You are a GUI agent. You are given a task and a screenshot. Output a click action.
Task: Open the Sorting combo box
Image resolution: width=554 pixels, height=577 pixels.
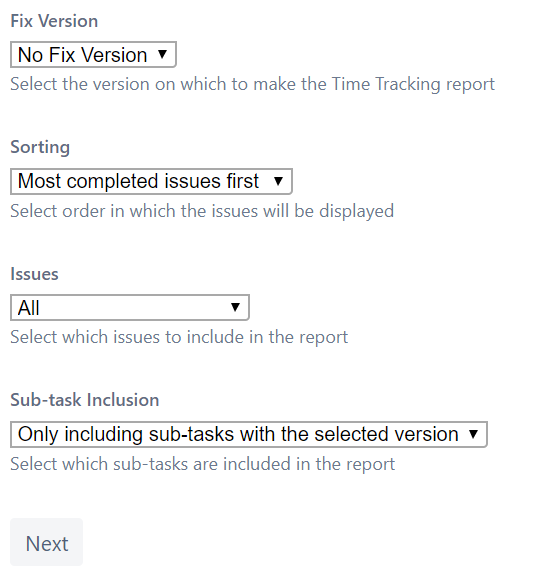(x=151, y=181)
